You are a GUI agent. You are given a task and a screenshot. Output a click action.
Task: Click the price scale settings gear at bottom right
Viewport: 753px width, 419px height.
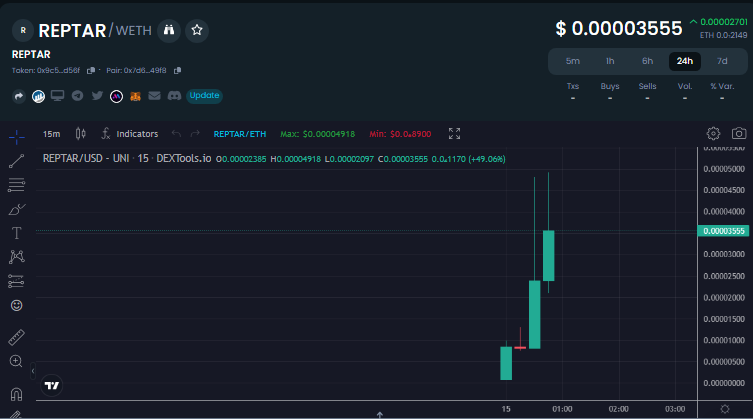coord(725,409)
